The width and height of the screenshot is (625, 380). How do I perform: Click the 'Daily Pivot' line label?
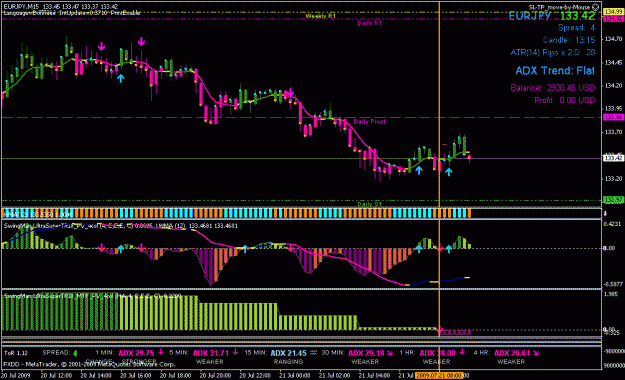[x=369, y=122]
